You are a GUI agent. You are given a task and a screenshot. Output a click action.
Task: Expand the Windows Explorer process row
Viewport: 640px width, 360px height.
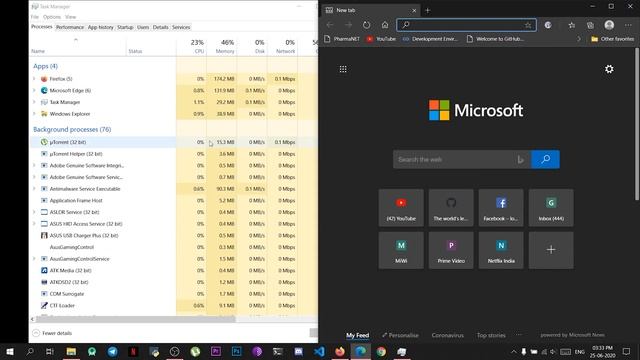(34, 114)
